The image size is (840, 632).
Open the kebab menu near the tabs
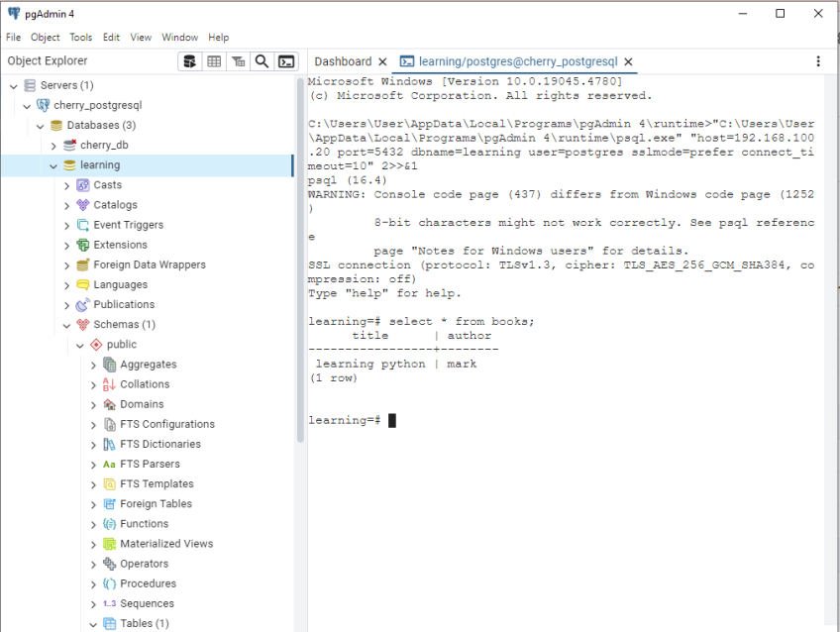(818, 60)
